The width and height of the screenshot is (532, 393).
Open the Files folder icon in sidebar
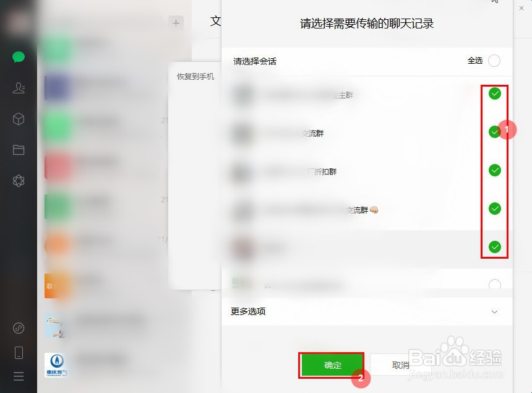(19, 150)
